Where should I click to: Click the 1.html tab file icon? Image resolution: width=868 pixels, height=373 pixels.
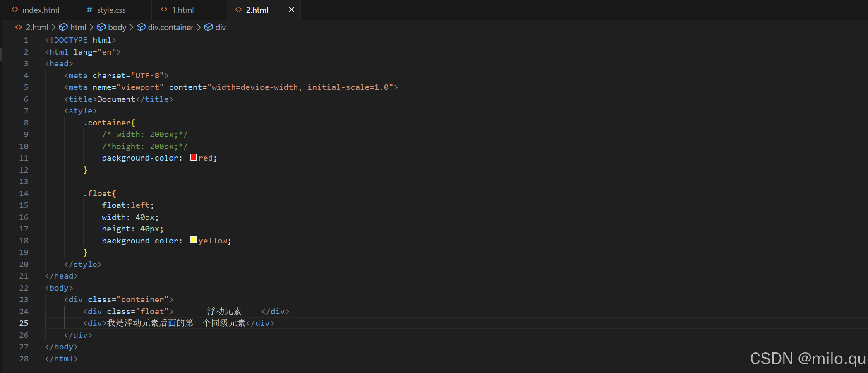(164, 10)
